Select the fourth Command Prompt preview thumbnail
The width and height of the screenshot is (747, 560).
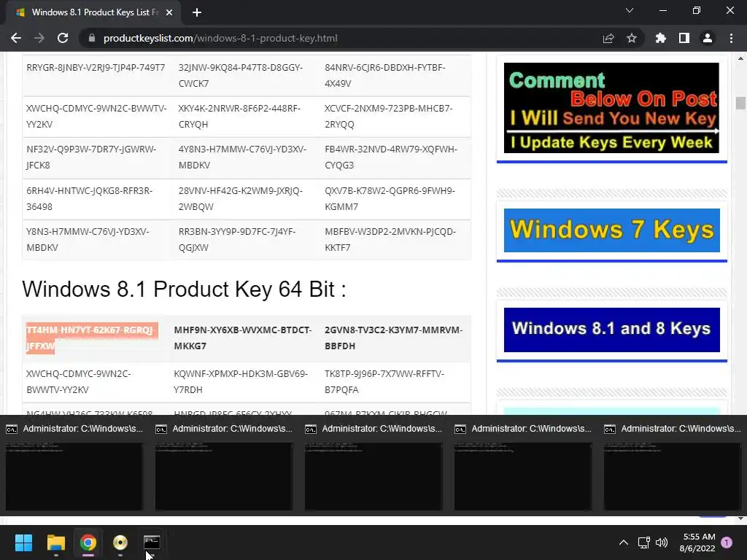(523, 476)
